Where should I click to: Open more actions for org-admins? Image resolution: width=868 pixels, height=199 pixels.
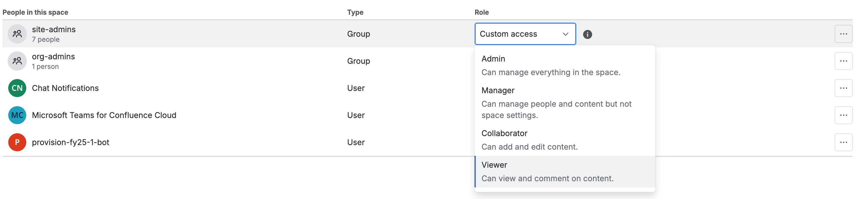click(843, 61)
